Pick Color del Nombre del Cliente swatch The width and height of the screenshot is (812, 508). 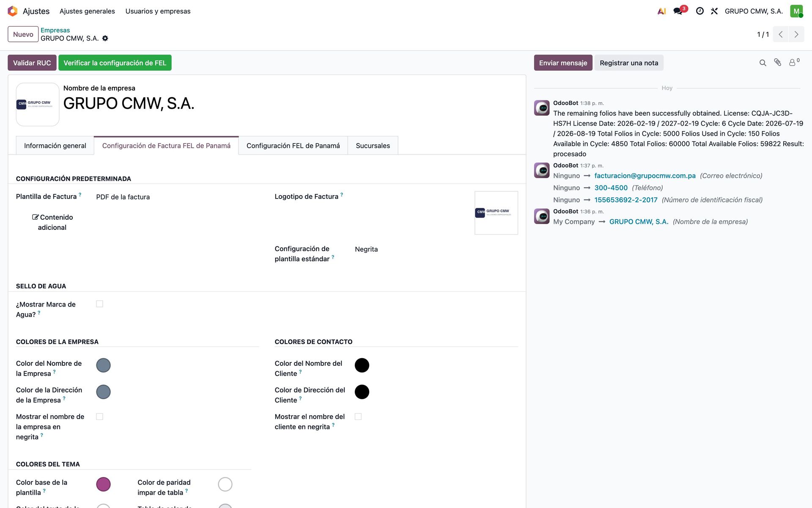point(362,365)
